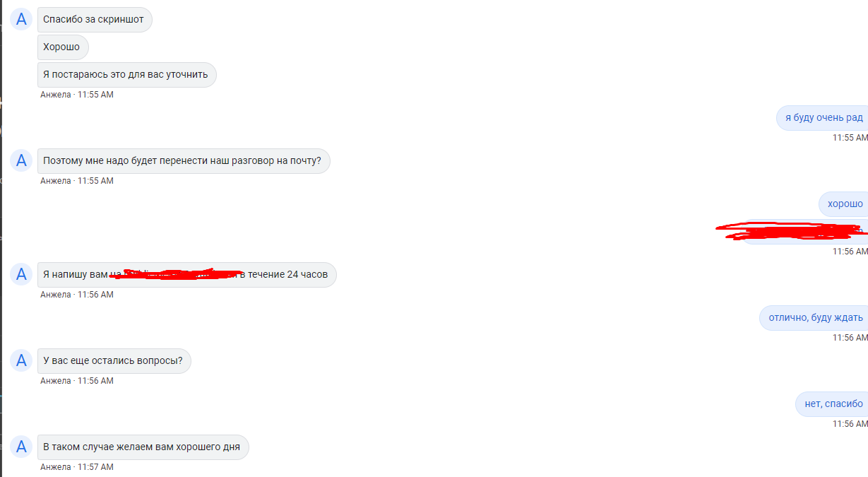Click the '11:56 AM' time under 'нет, спасибо'
The width and height of the screenshot is (868, 477).
[850, 424]
